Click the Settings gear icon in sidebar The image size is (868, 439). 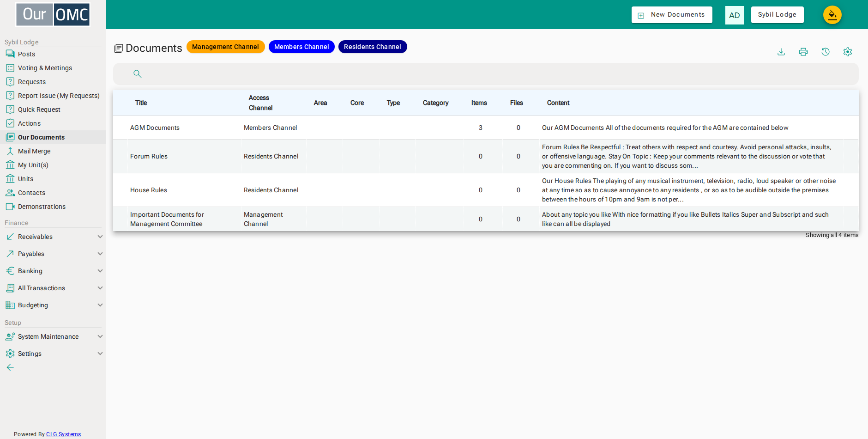pos(10,354)
